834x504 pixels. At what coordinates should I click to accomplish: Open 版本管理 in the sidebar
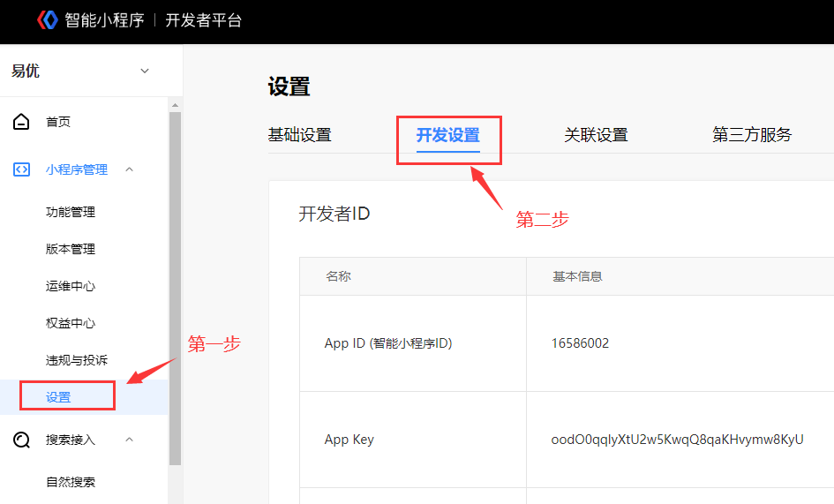pos(71,249)
